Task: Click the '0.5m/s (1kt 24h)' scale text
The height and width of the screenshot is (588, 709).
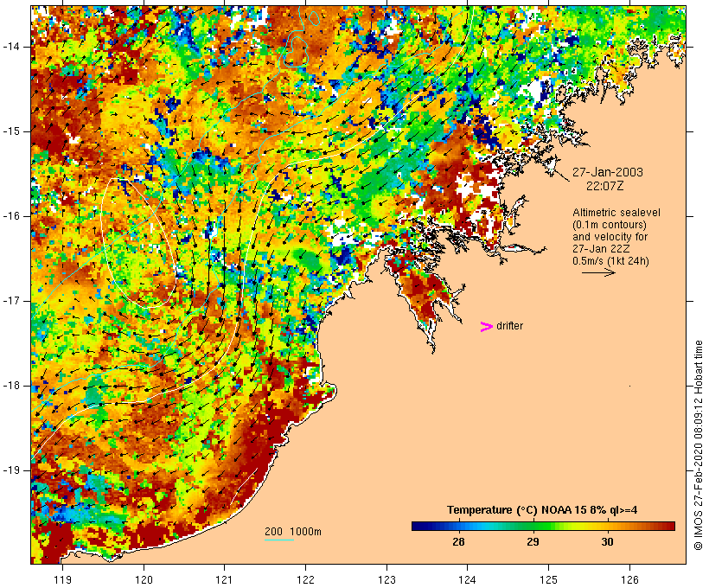Action: [x=610, y=261]
